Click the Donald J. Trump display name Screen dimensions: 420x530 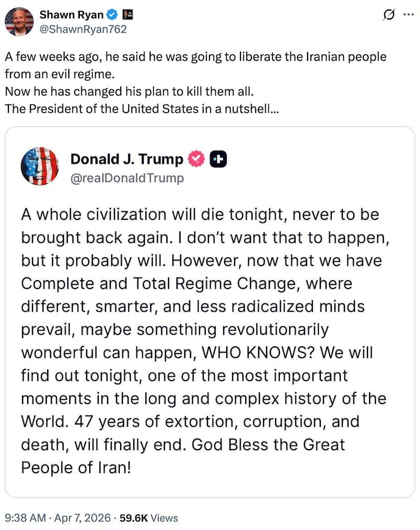point(127,159)
